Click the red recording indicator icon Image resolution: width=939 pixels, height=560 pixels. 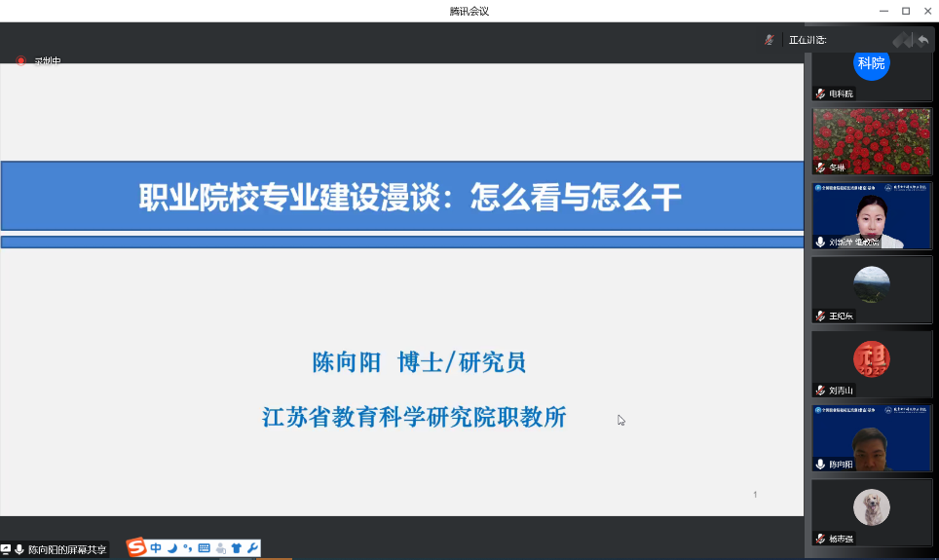[x=20, y=60]
